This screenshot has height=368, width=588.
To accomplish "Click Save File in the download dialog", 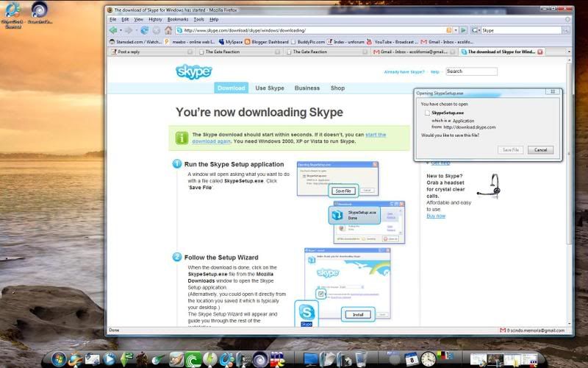I will coord(511,150).
